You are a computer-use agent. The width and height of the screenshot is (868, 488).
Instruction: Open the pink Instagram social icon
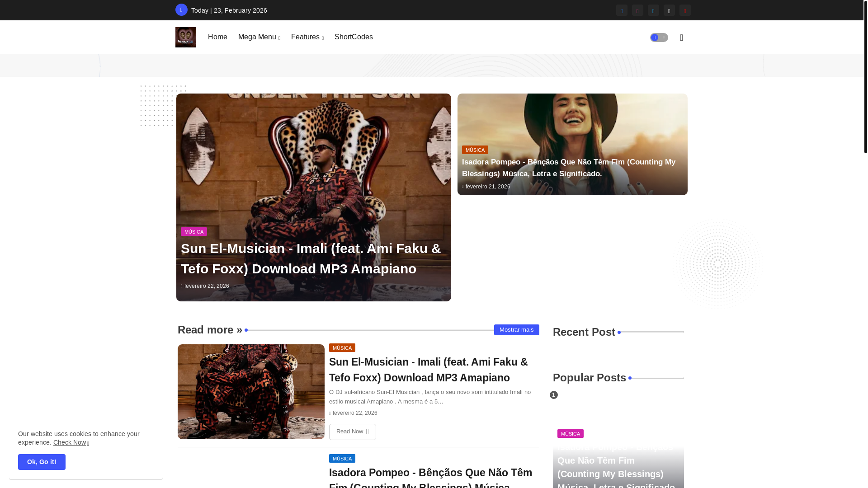[637, 10]
